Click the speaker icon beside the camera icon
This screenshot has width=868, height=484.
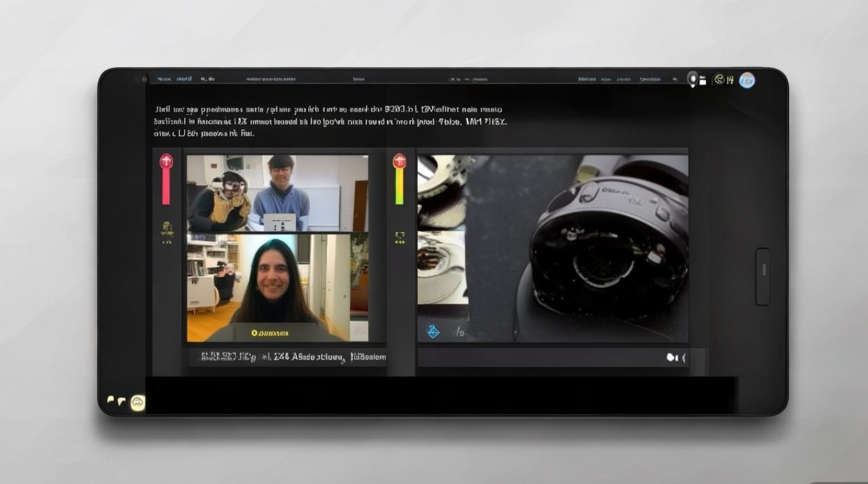point(683,357)
